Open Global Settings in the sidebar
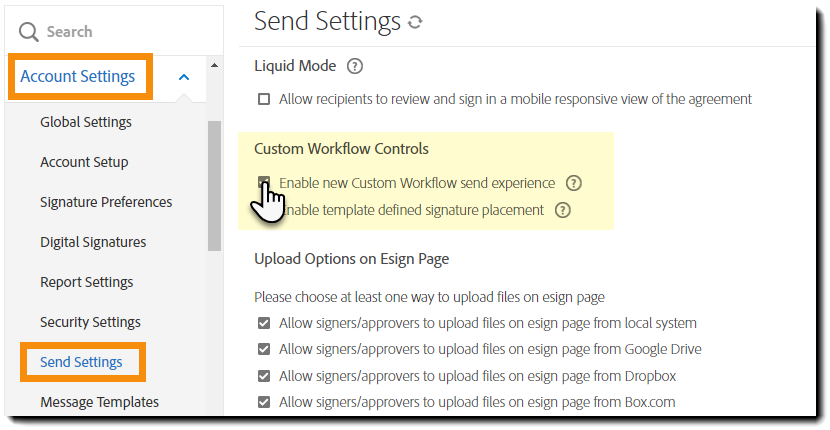The width and height of the screenshot is (830, 430). [86, 122]
